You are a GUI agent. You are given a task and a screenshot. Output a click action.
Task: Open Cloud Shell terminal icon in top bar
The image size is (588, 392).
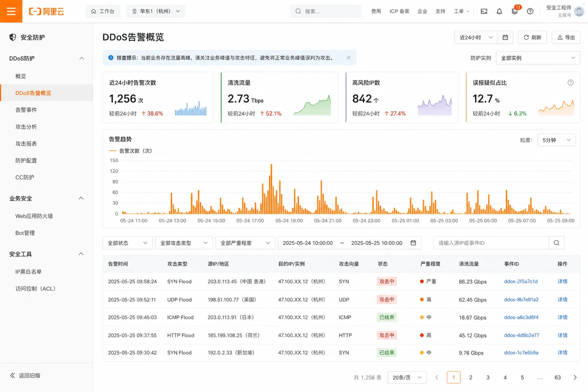[484, 11]
